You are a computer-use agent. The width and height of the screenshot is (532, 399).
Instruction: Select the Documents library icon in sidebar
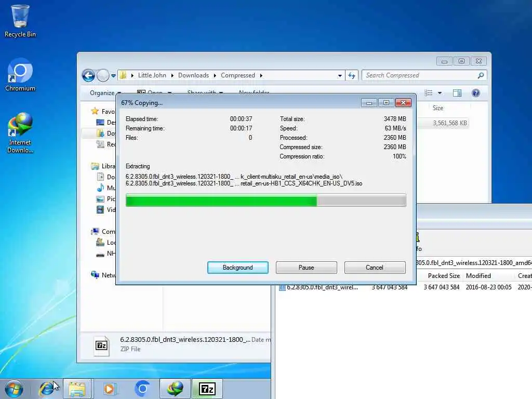[x=100, y=177]
